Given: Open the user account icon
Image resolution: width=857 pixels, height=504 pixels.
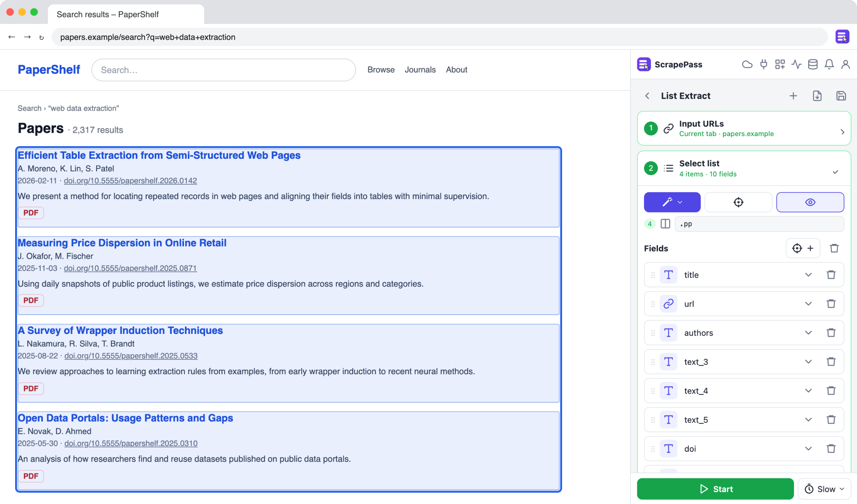Looking at the screenshot, I should tap(846, 64).
